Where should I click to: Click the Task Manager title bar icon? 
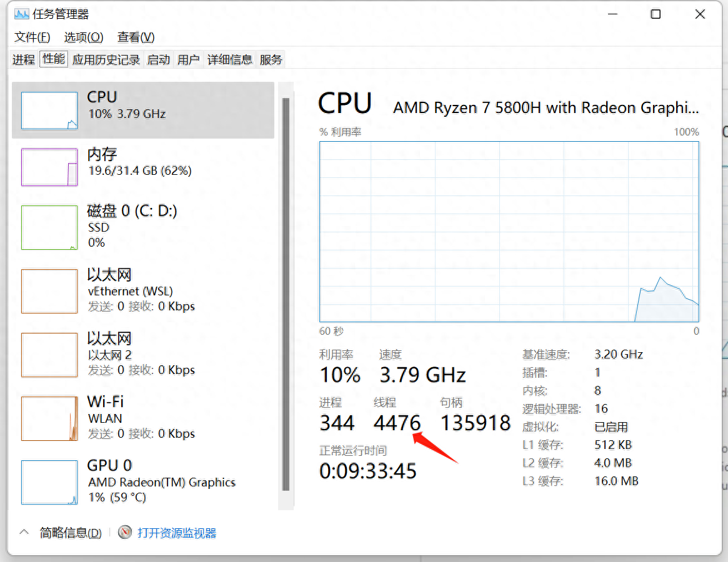click(21, 14)
